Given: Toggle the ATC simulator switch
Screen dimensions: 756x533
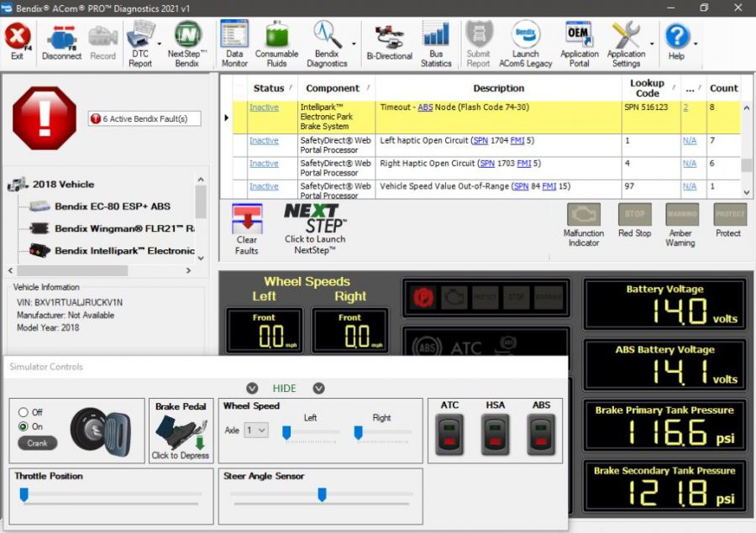Looking at the screenshot, I should click(x=449, y=435).
